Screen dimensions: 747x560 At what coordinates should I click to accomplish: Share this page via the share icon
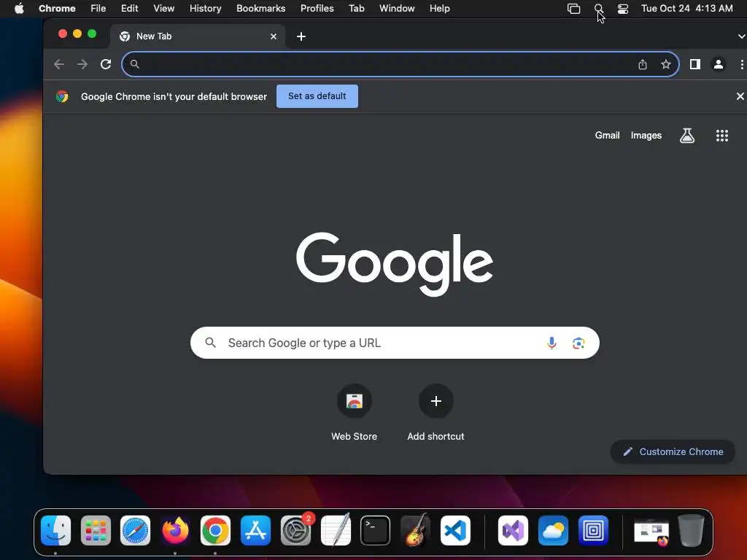643,64
